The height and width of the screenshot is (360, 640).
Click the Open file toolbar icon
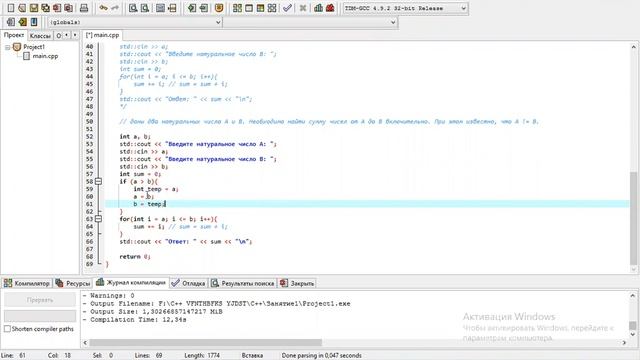(x=22, y=8)
